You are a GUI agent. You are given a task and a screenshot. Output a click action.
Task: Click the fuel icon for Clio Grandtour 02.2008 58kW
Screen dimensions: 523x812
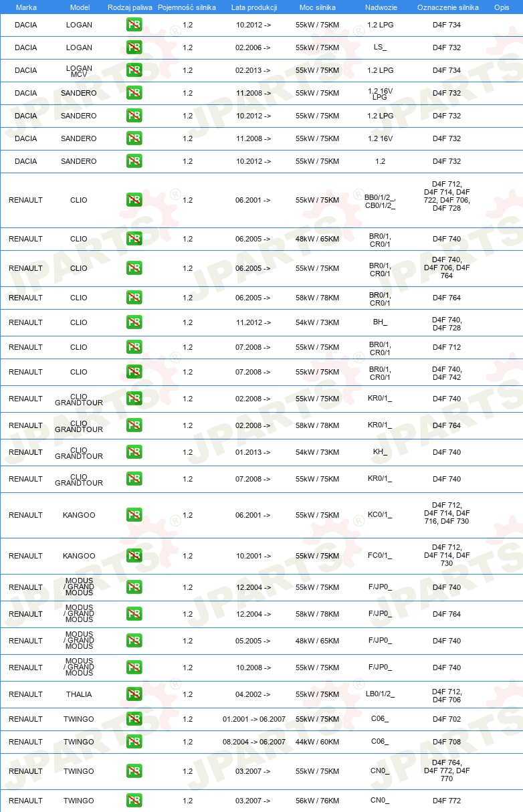point(134,425)
